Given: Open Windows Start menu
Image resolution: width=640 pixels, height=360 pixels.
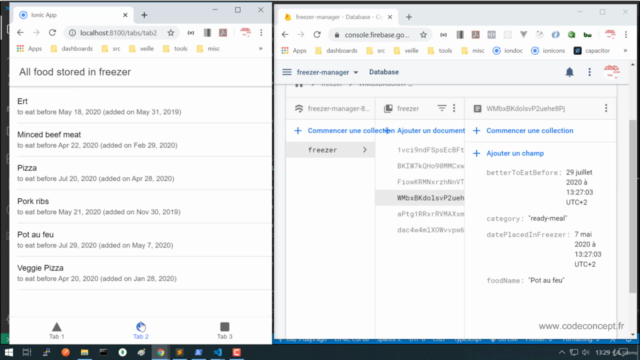Looking at the screenshot, I should [x=9, y=352].
